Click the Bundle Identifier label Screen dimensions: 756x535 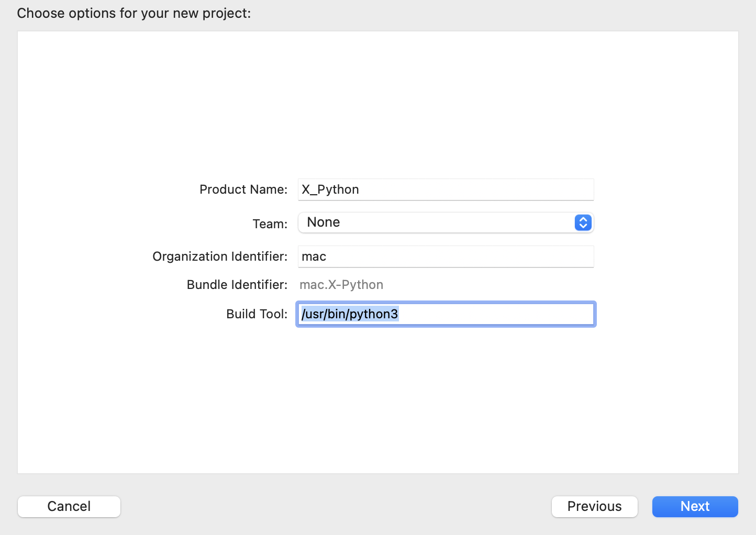[237, 285]
